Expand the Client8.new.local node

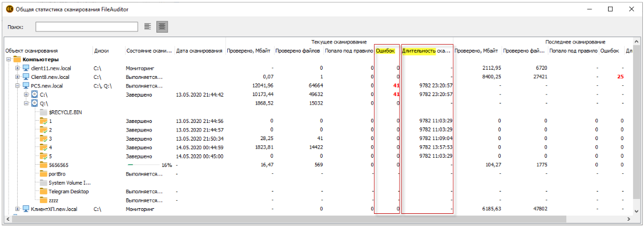(x=18, y=77)
